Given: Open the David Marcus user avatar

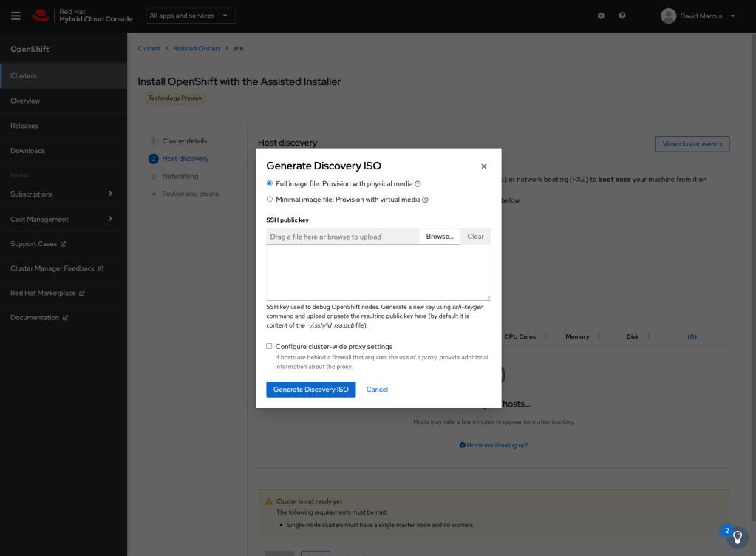Looking at the screenshot, I should 668,16.
